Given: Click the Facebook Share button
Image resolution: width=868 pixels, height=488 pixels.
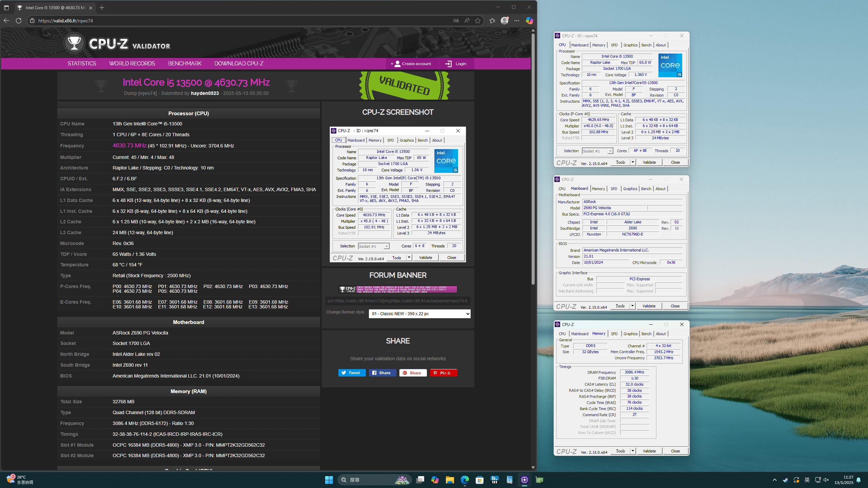Looking at the screenshot, I should (382, 373).
